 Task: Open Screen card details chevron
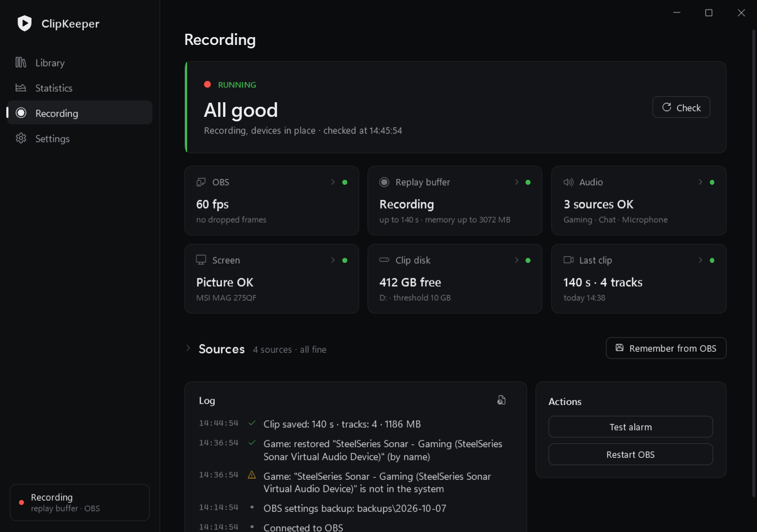click(x=333, y=260)
